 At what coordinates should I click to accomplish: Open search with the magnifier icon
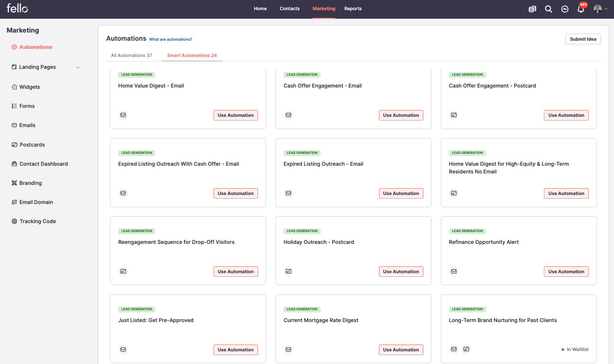pyautogui.click(x=548, y=9)
